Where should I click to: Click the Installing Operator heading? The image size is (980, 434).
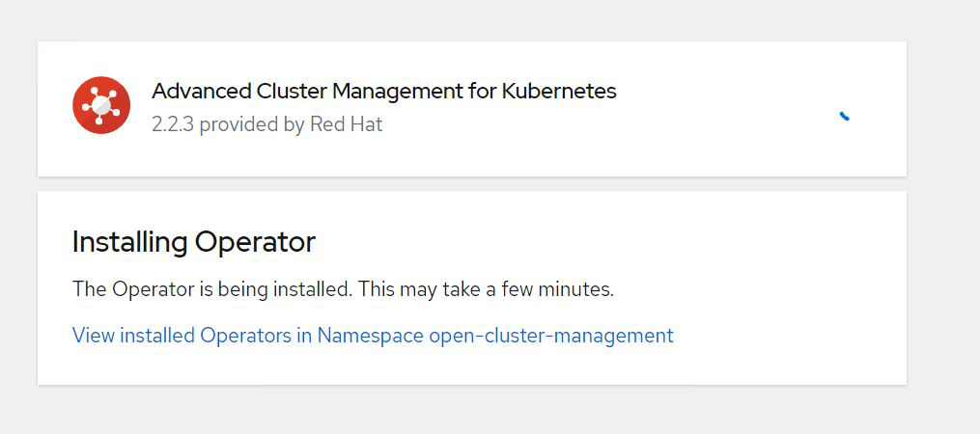(x=193, y=242)
